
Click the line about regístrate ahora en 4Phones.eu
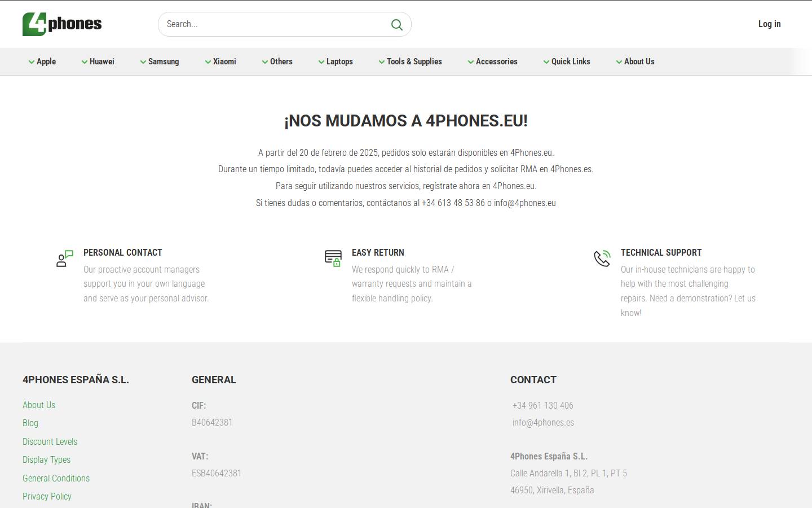[406, 186]
